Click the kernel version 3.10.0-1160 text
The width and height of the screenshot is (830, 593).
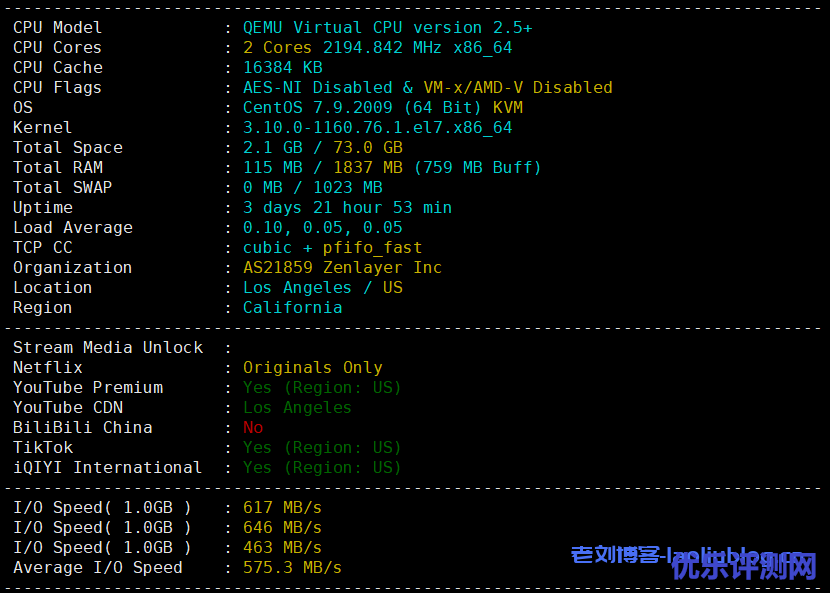click(377, 128)
